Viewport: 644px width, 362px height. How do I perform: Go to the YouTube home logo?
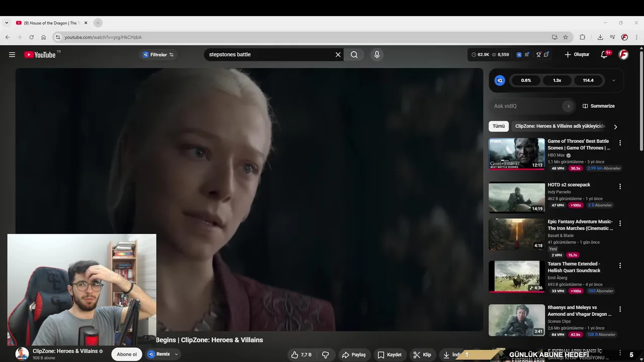click(40, 55)
